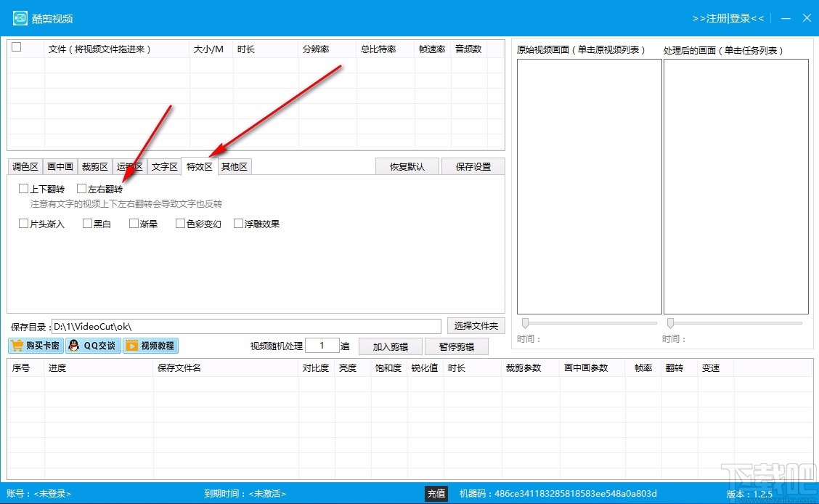Minimize the 酷剪视频 window
Viewport: 819px width, 504px height.
tap(786, 18)
